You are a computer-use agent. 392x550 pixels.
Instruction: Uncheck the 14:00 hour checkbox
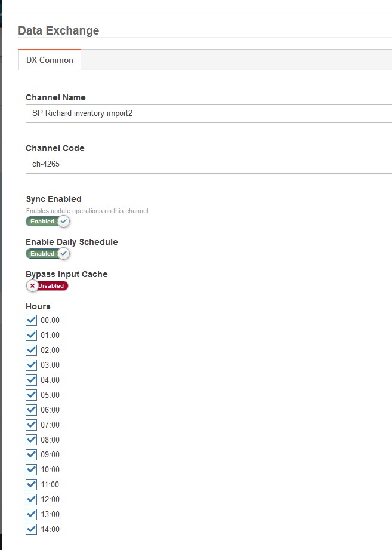coord(31,529)
